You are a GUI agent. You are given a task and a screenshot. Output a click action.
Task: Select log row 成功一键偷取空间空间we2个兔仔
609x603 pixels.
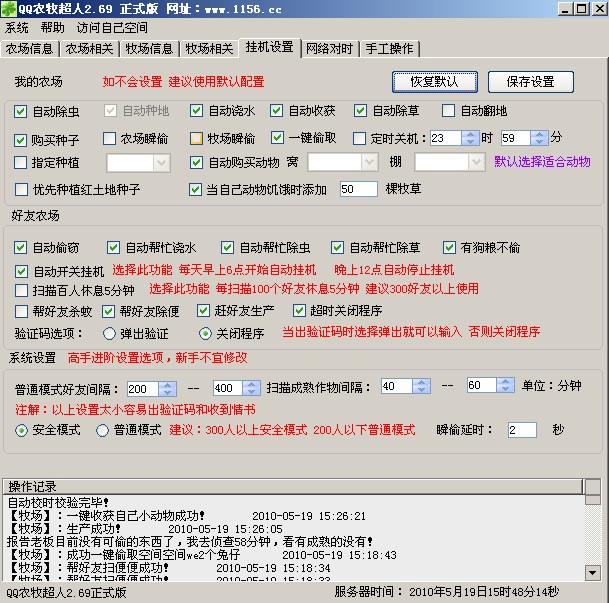click(202, 555)
